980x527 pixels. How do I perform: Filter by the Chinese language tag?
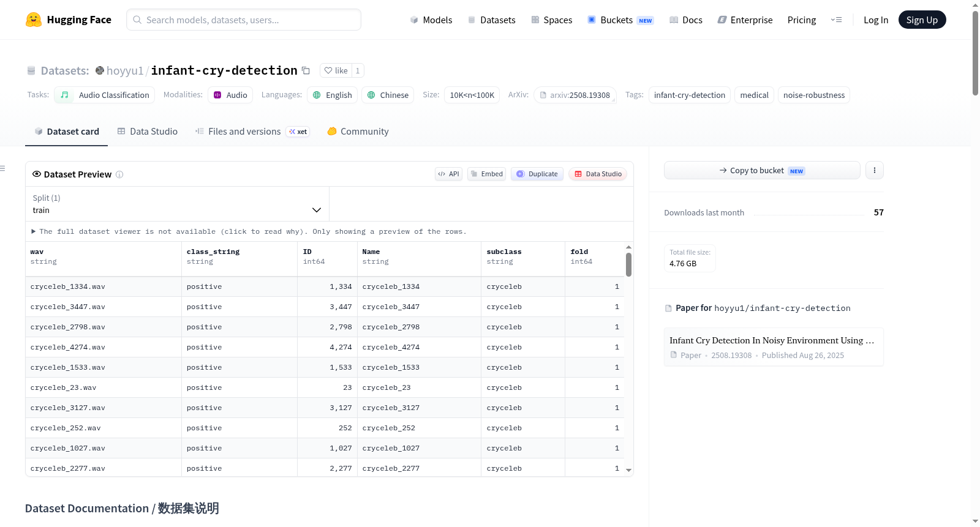[x=388, y=95]
